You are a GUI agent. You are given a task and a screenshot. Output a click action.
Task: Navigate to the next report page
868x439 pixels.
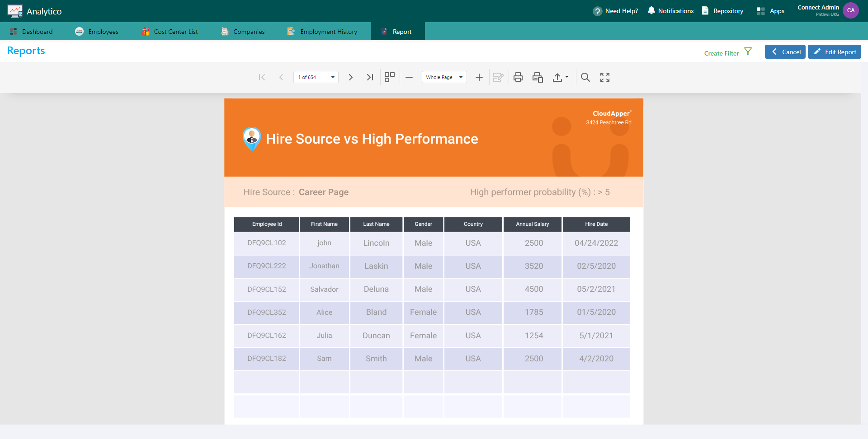coord(351,77)
